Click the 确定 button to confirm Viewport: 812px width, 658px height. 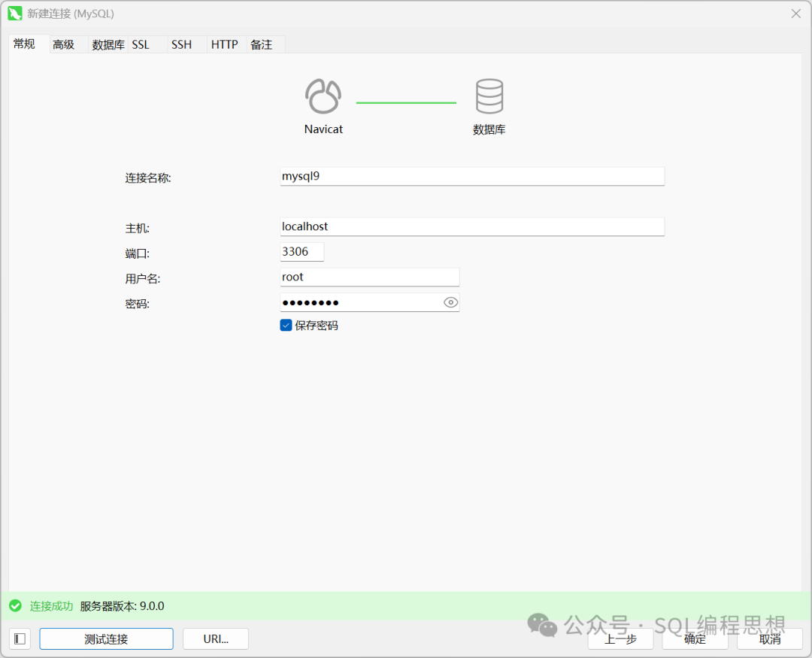tap(695, 639)
